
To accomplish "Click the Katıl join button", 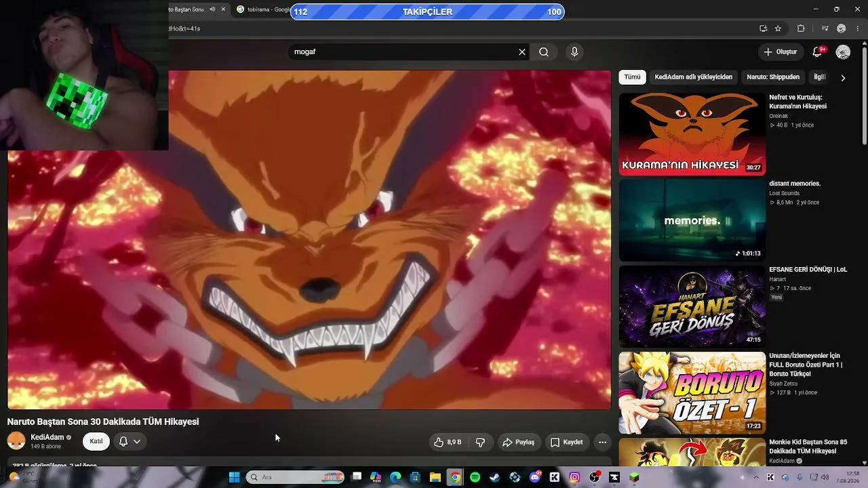I will [x=96, y=441].
